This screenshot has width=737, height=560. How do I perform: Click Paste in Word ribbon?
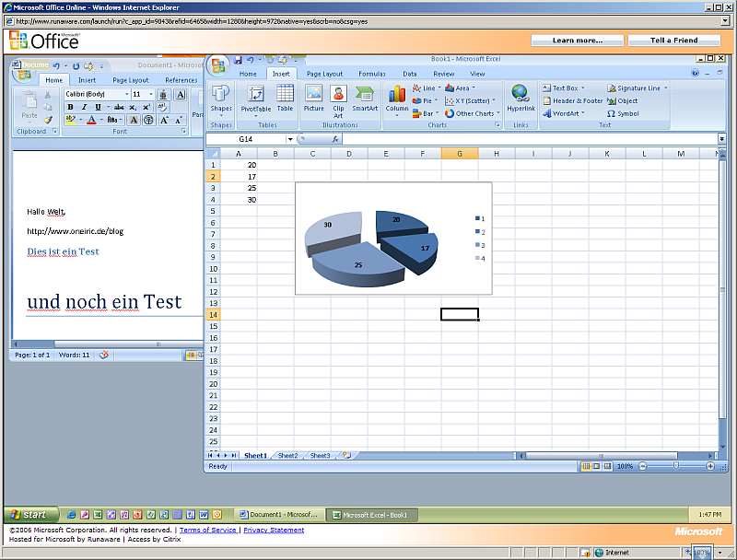coord(29,106)
